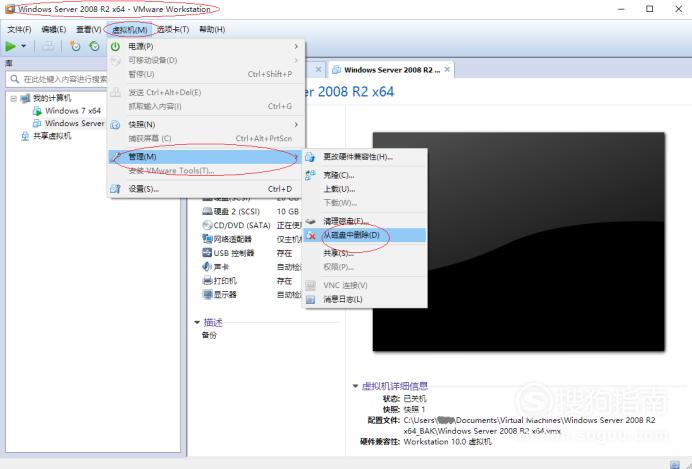Screen dimensions: 692x469
Task: Click the black VM screen thumbnail
Action: (519, 242)
